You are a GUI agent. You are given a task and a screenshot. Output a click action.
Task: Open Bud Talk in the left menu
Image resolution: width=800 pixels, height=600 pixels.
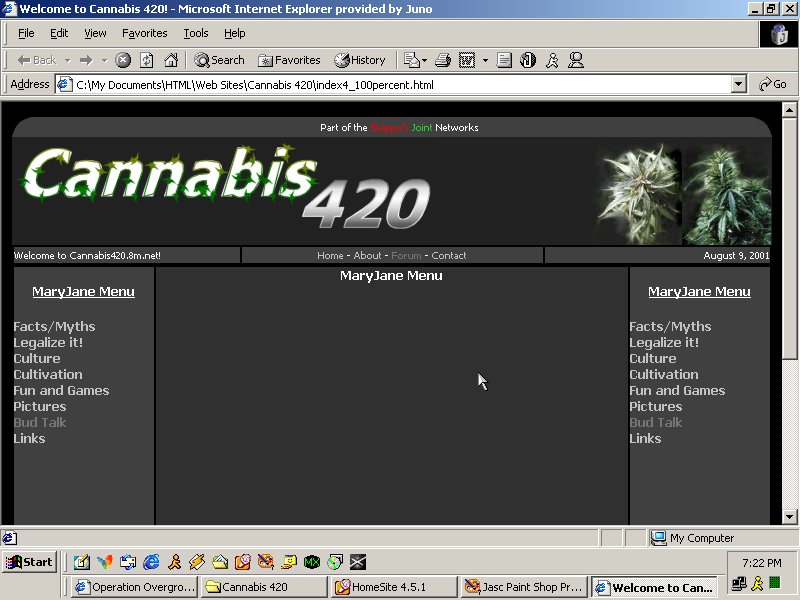point(40,422)
